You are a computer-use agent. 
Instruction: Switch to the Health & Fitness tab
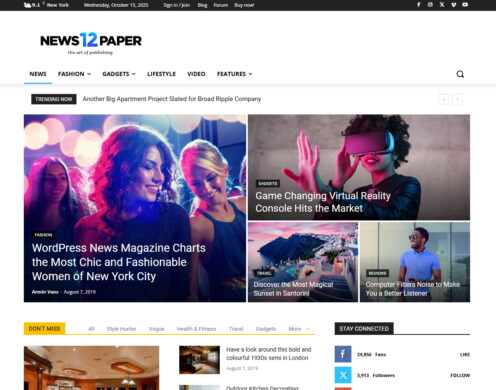click(x=196, y=329)
